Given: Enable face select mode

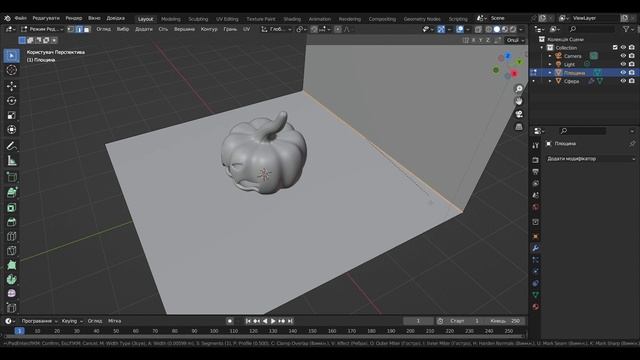Looking at the screenshot, I should (x=87, y=29).
